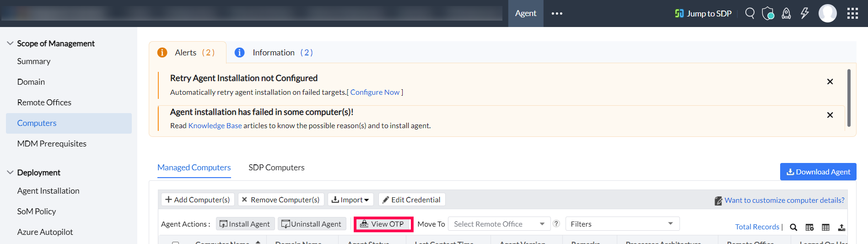
Task: Open the search magnifier in top bar
Action: (749, 13)
